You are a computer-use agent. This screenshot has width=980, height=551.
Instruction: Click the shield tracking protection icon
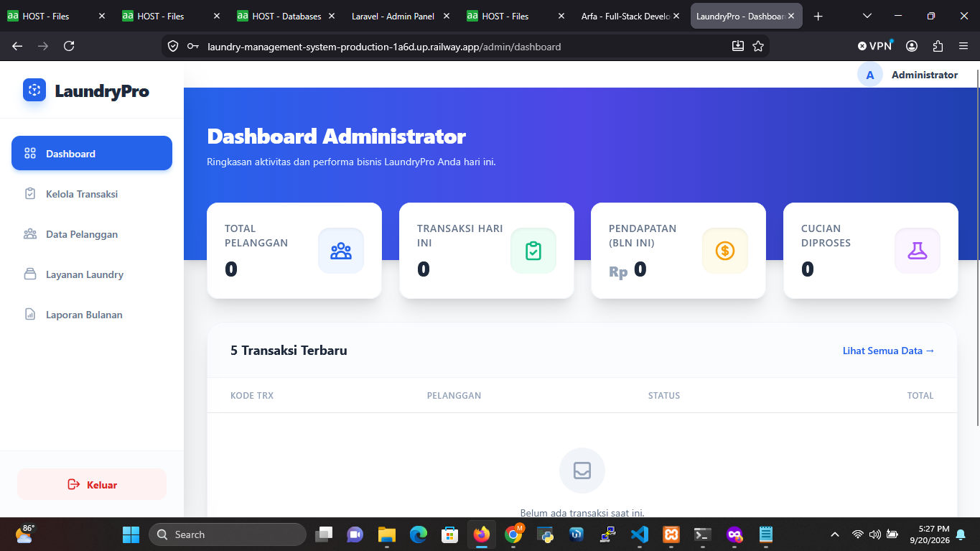(173, 46)
